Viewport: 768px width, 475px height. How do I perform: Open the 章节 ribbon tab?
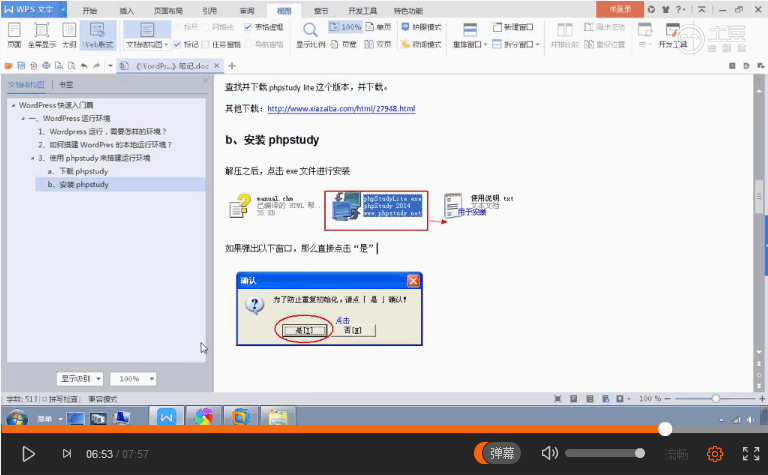pos(321,11)
